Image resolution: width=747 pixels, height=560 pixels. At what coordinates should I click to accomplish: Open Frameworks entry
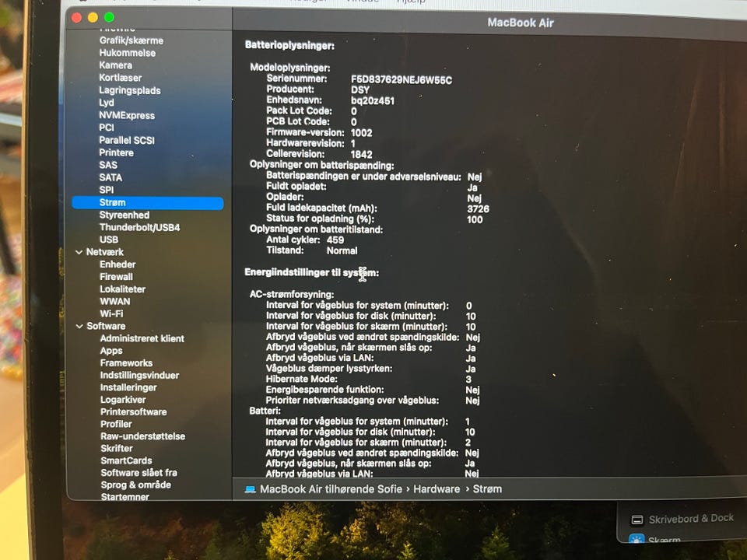126,363
